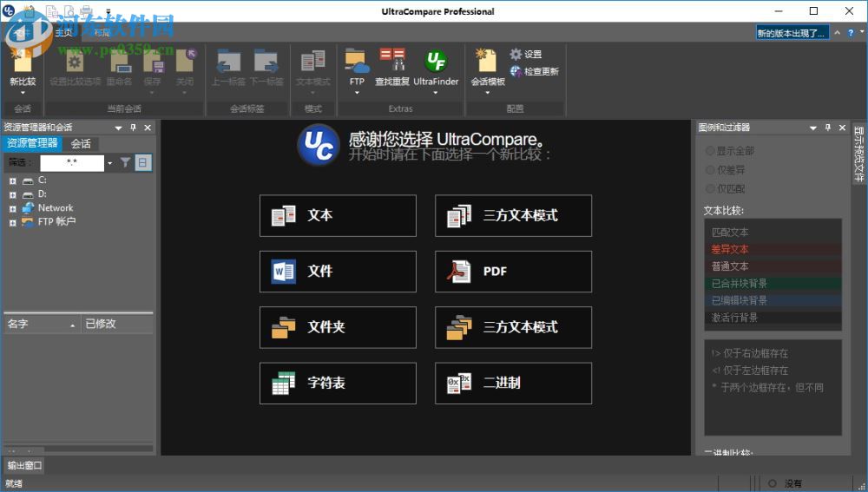Pin the 图例和过滤器 panel
Screen dimensions: 868x492
[x=827, y=128]
